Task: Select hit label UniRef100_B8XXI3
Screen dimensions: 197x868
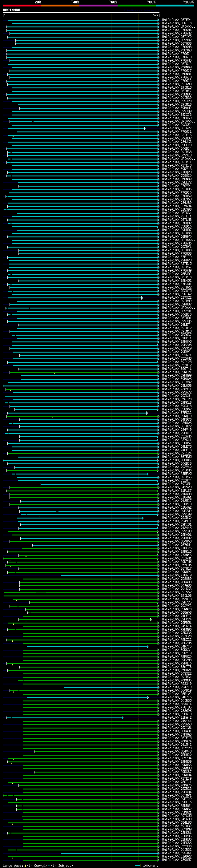Action: point(176,115)
